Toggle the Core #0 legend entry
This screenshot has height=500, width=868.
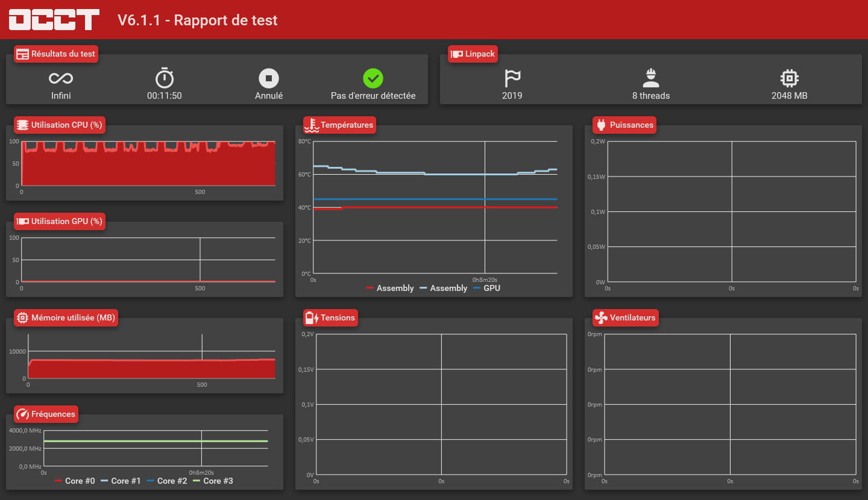click(75, 481)
